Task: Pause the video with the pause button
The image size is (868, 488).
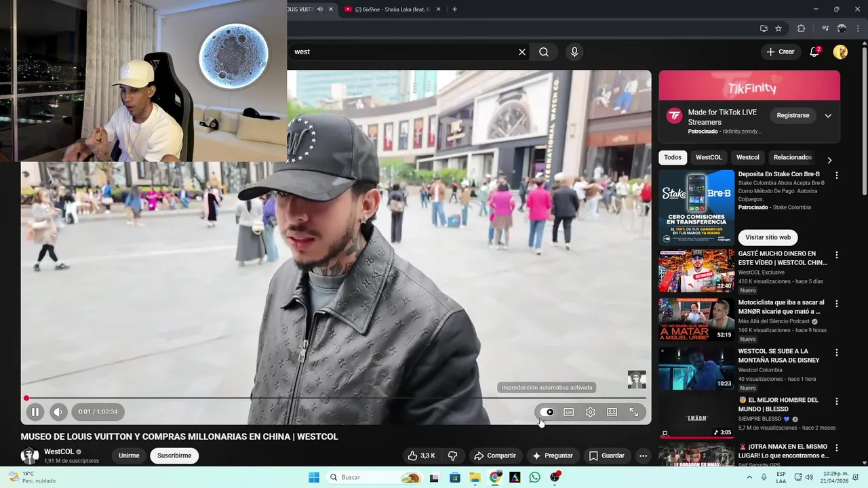Action: [x=35, y=411]
